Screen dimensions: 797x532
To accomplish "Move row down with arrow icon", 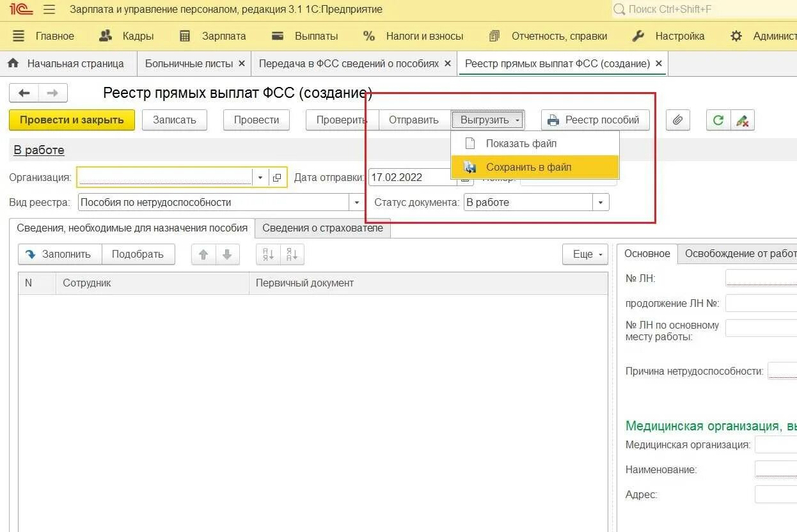I will pos(227,254).
